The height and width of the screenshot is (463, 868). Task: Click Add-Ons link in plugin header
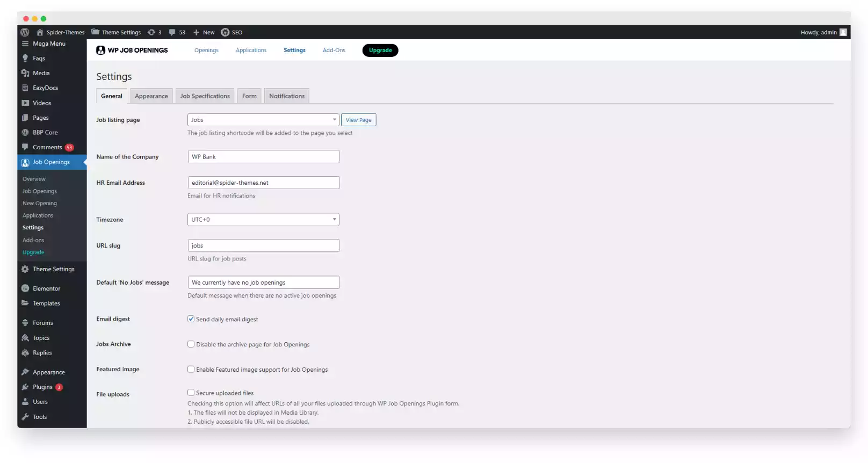(x=334, y=50)
